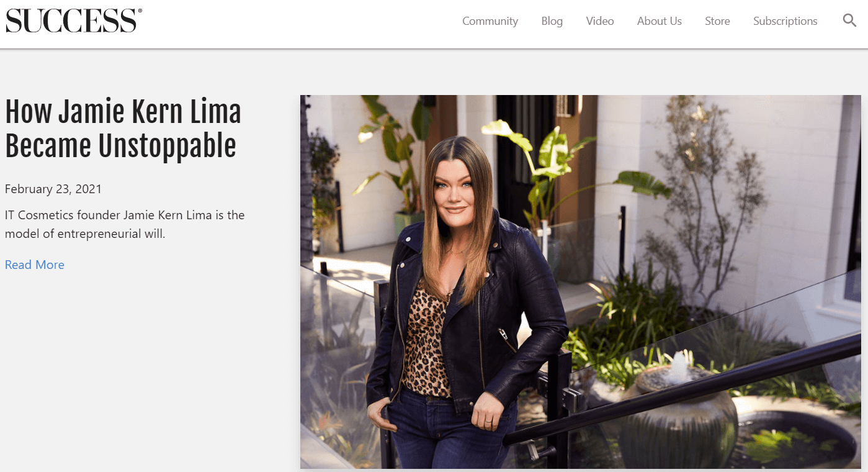
Task: Visit the Store link in header
Action: click(x=717, y=21)
